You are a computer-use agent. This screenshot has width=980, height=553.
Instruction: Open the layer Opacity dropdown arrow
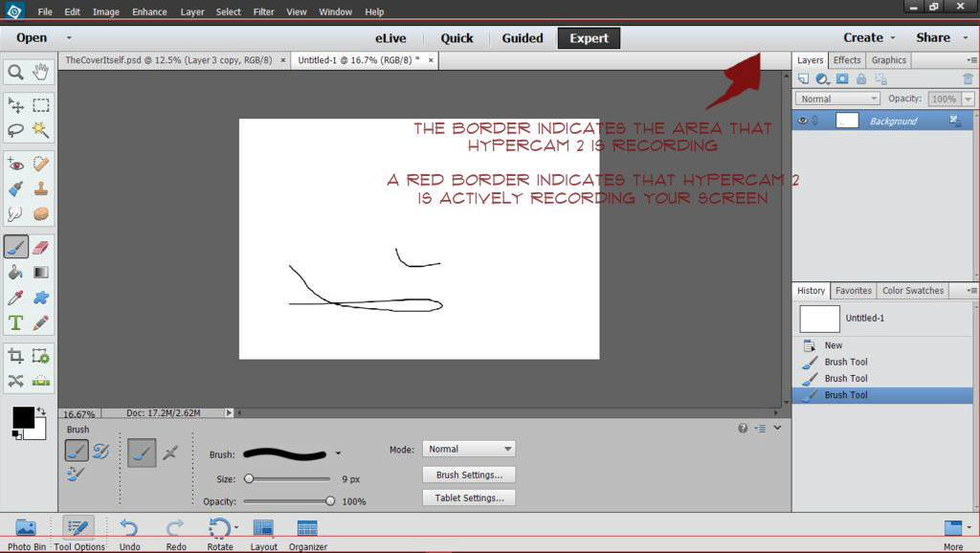pos(969,99)
